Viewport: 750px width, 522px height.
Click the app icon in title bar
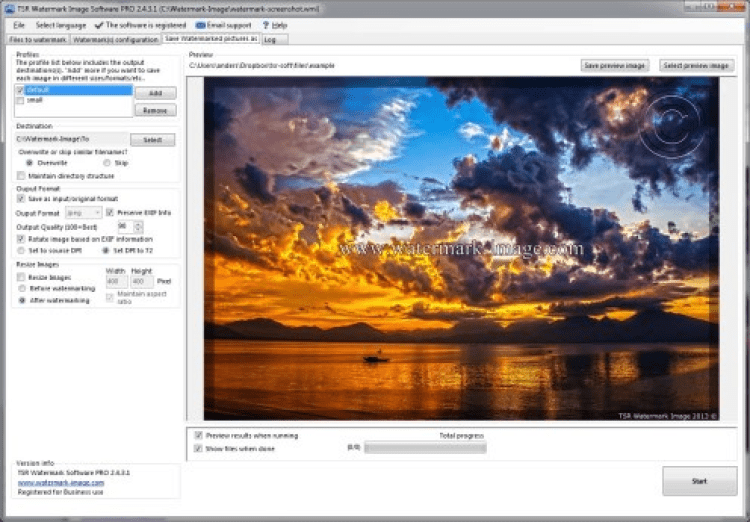(x=8, y=7)
